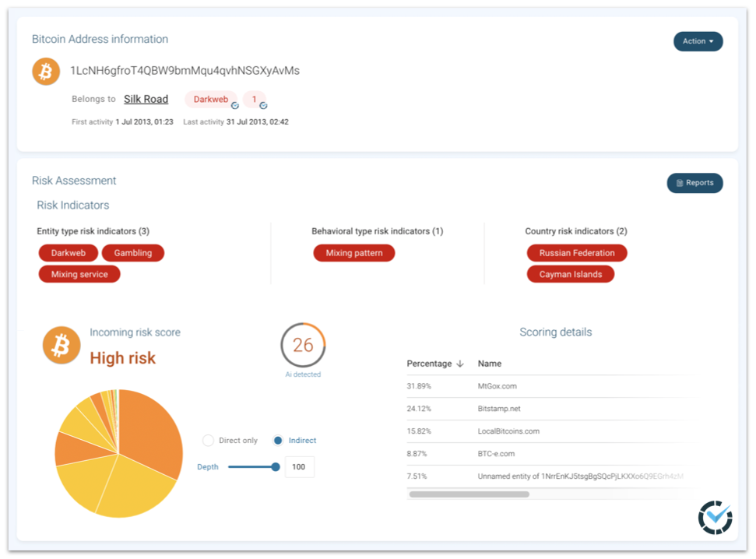Open the Silk Road link
This screenshot has width=756, height=559.
(x=146, y=99)
